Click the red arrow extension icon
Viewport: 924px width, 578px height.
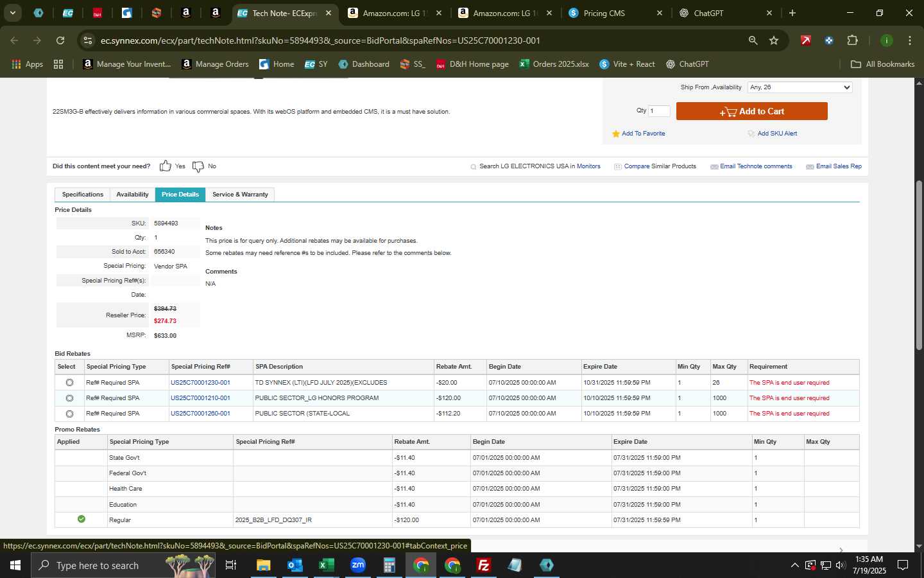coord(805,40)
